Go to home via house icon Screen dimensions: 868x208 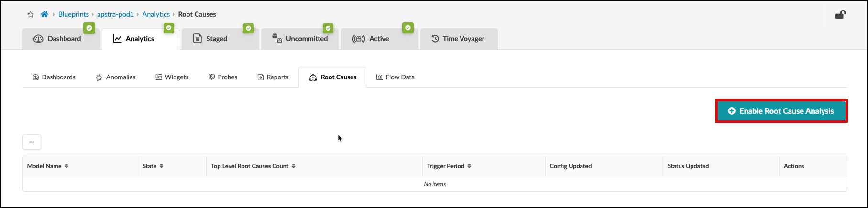(44, 14)
